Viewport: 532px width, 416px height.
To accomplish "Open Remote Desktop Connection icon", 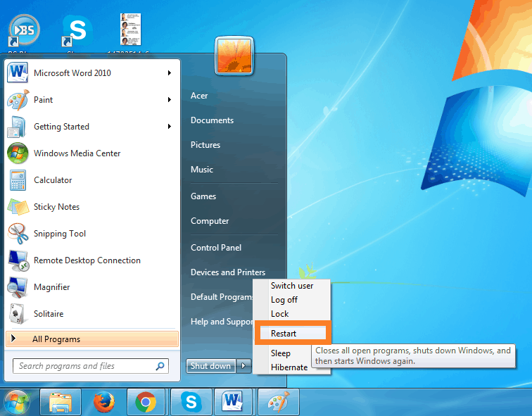I will tap(19, 260).
